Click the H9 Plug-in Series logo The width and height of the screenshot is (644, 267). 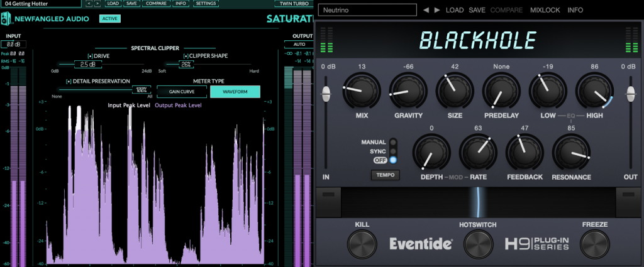[537, 244]
